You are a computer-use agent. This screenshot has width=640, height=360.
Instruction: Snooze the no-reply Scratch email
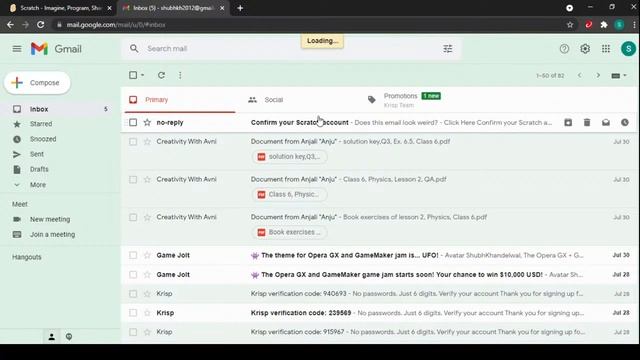point(624,122)
